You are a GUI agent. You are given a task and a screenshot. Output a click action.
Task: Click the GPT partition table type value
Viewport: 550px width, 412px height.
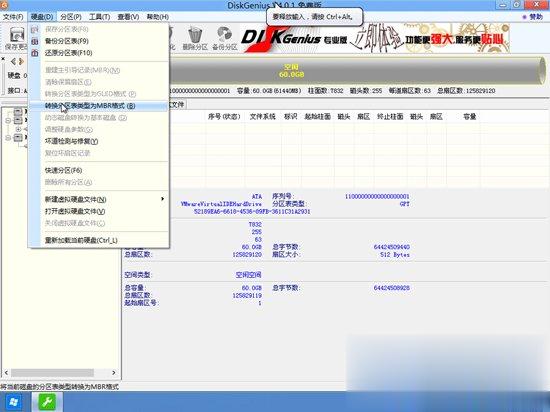click(404, 204)
